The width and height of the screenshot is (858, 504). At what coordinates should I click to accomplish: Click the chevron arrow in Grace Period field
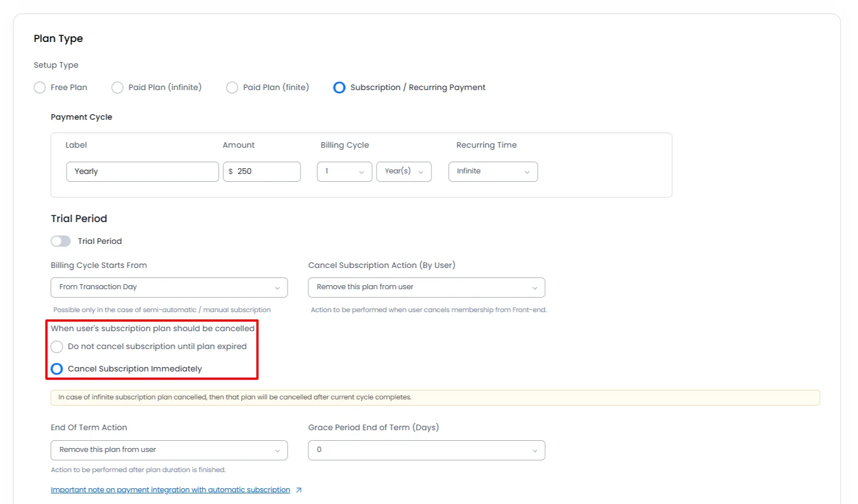[x=535, y=451]
